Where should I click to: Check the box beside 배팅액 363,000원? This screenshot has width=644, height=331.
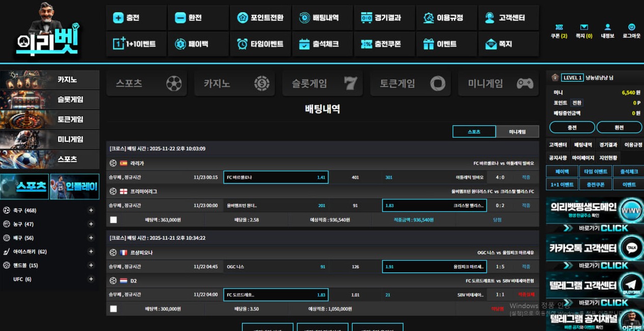coord(113,220)
